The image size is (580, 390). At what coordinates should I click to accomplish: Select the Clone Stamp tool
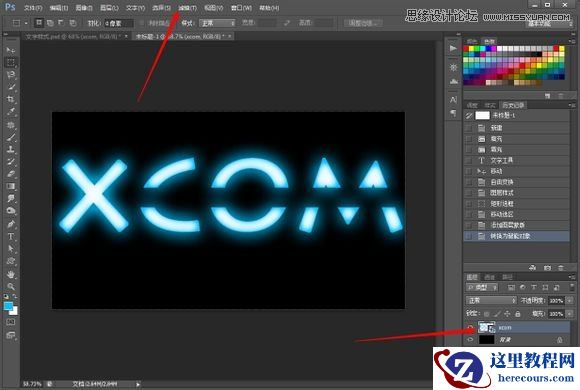click(11, 149)
